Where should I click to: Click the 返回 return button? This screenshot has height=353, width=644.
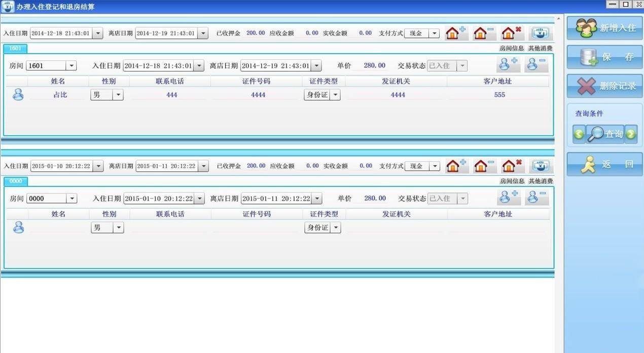604,164
